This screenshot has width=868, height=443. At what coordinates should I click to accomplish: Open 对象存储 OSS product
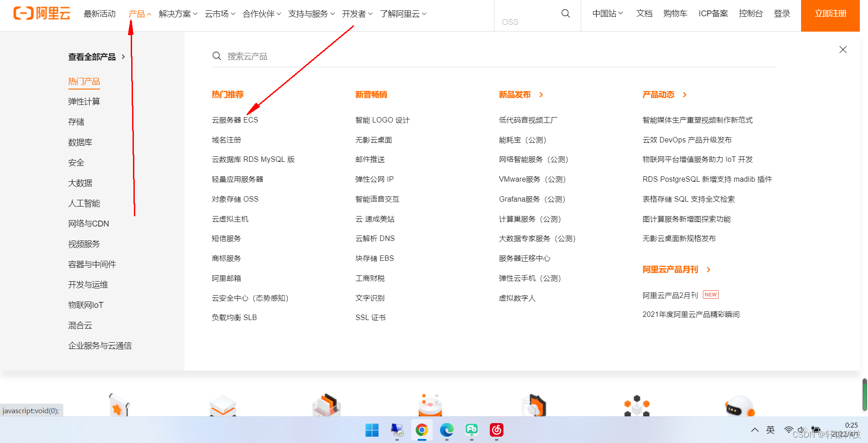(x=235, y=199)
